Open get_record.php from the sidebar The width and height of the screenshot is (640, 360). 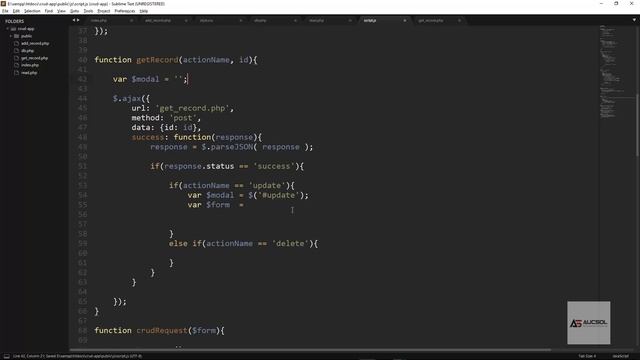(34, 58)
